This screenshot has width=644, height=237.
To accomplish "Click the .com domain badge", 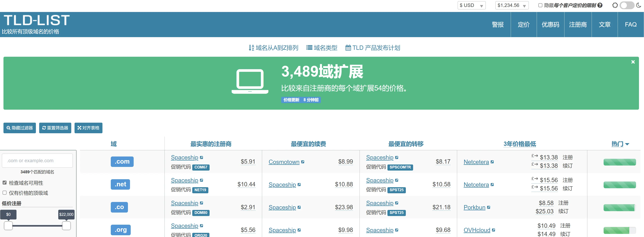I will coord(122,162).
